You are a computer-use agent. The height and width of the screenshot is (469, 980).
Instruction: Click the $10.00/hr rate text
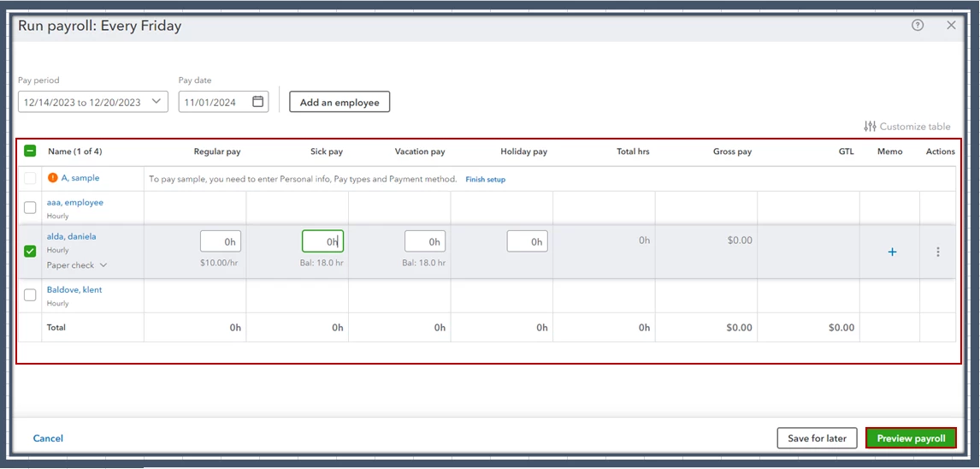pos(221,263)
